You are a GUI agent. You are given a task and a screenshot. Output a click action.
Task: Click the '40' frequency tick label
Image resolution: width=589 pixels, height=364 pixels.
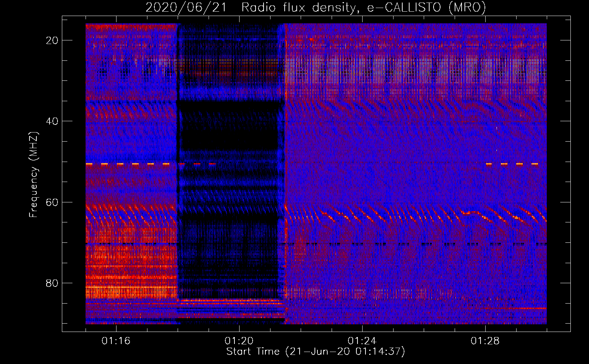pos(52,121)
